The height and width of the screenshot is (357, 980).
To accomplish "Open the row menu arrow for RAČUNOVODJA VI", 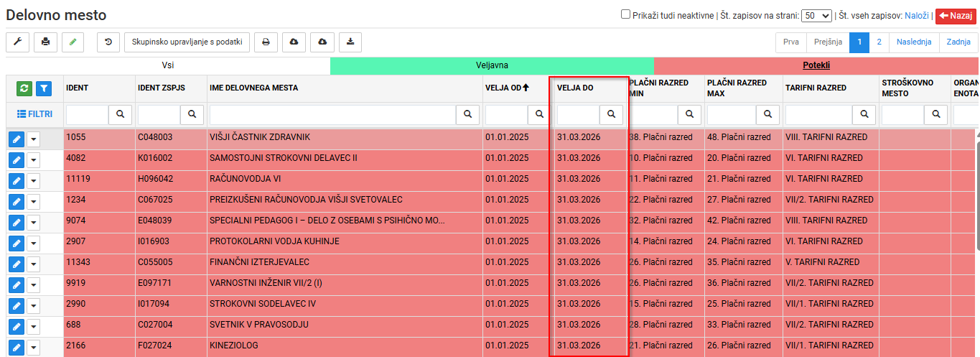I will coord(34,182).
